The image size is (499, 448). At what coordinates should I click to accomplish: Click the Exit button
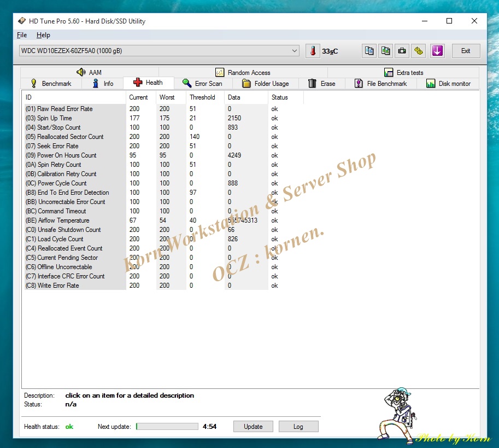point(466,51)
